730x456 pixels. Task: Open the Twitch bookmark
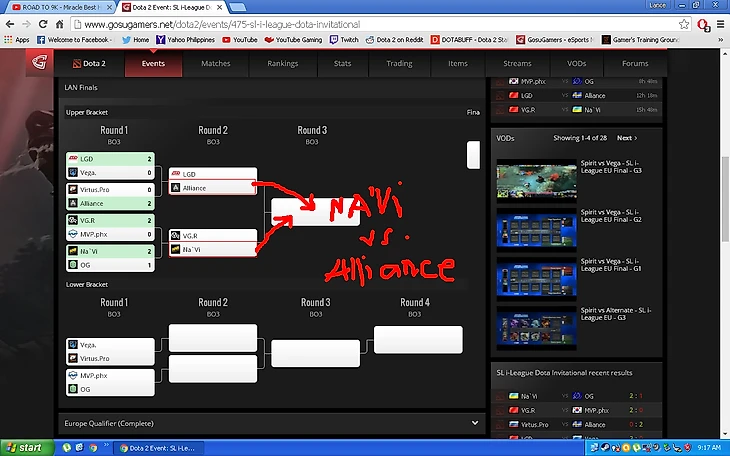pos(343,40)
